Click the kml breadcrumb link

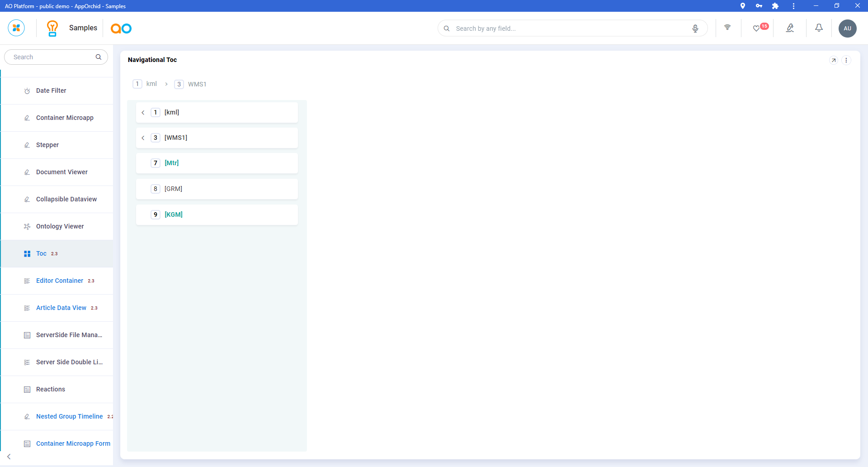coord(151,84)
